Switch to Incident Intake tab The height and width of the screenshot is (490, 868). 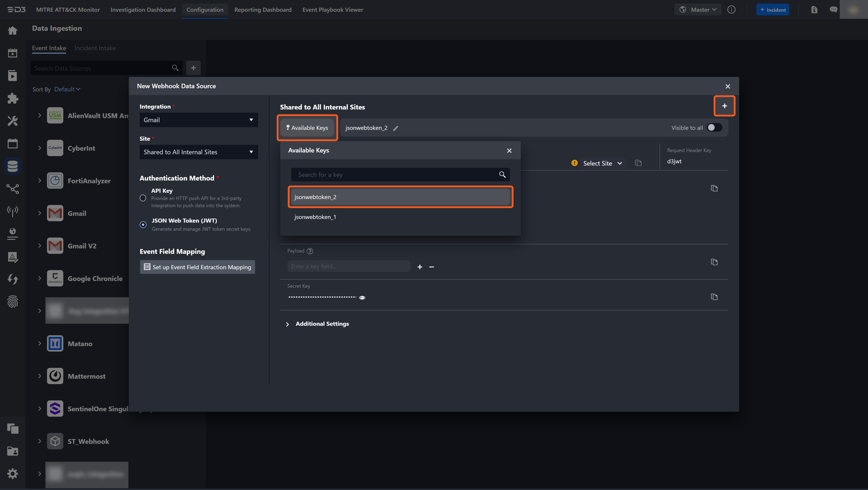click(95, 48)
